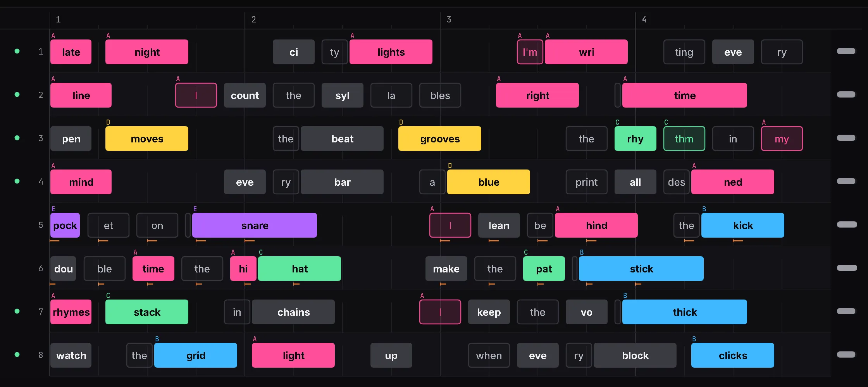The width and height of the screenshot is (868, 387).
Task: Select the blue 'thick' block
Action: tap(685, 312)
